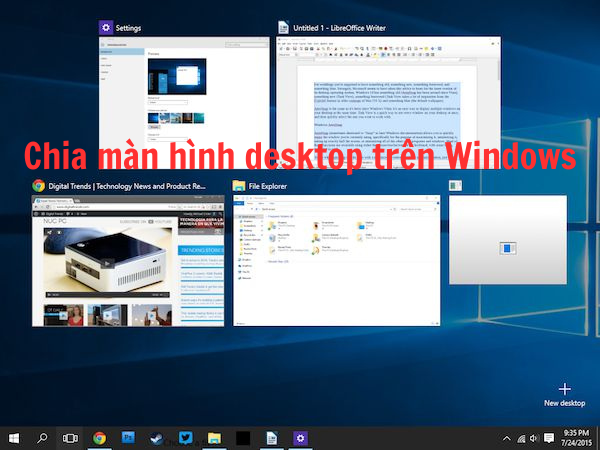
Task: Open Google Chrome from the taskbar
Action: pos(100,438)
